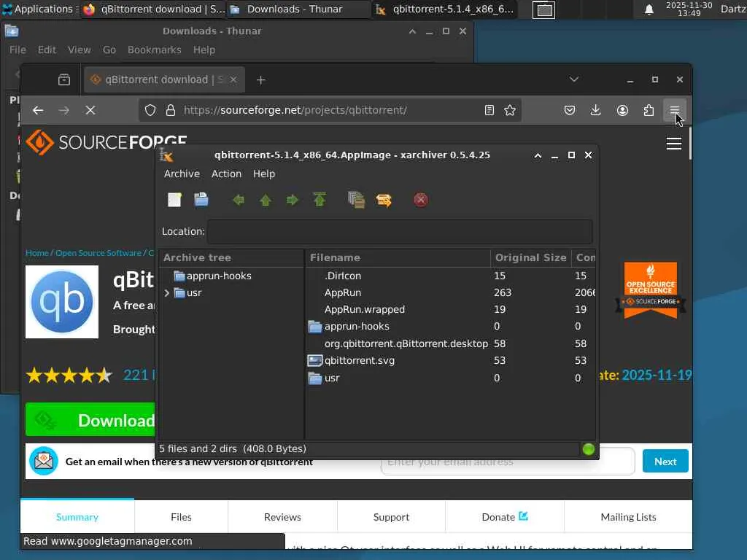The height and width of the screenshot is (560, 747).
Task: Switch to Downloads - Thunar taskbar item
Action: (x=298, y=9)
